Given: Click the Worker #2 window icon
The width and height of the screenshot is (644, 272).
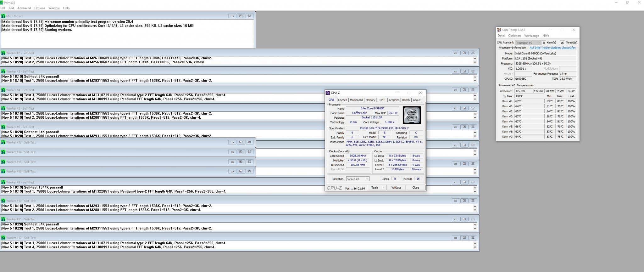Looking at the screenshot, I should tap(3, 53).
